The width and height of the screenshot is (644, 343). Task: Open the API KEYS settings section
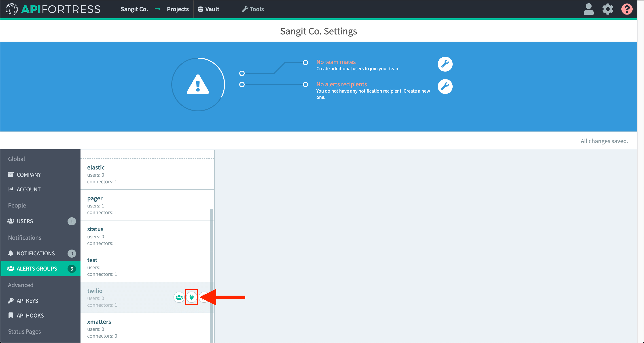click(x=27, y=300)
